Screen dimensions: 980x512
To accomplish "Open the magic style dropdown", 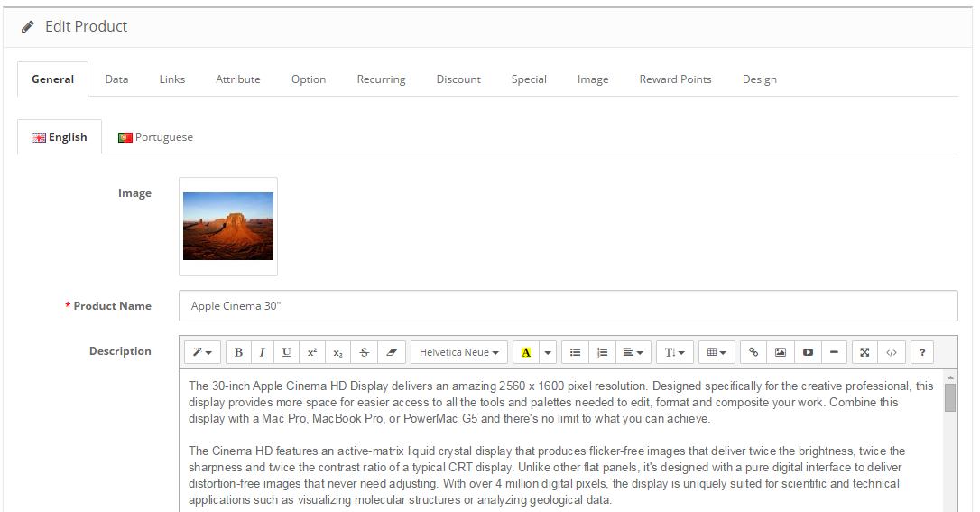I will (202, 352).
